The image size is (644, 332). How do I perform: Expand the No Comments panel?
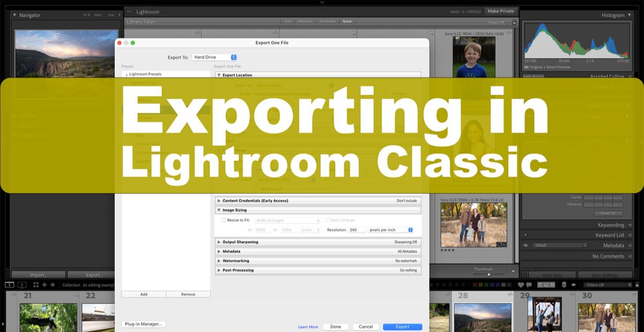coord(629,256)
